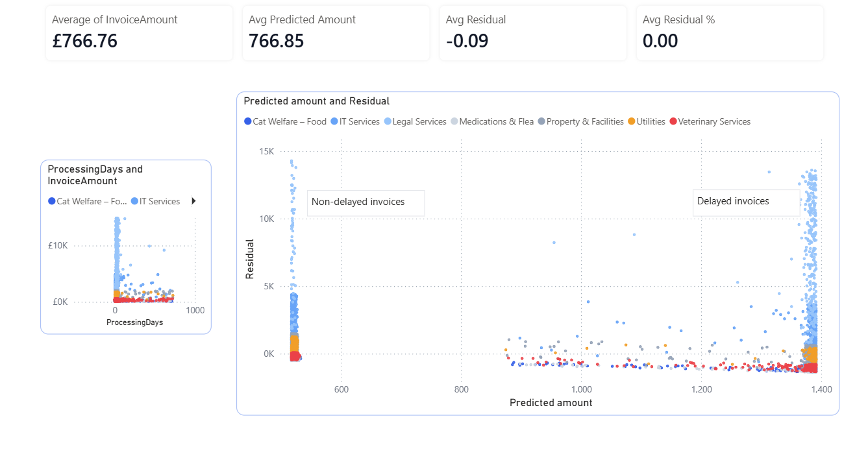Click the ProcessingDays x-axis title
The width and height of the screenshot is (868, 458).
(134, 322)
